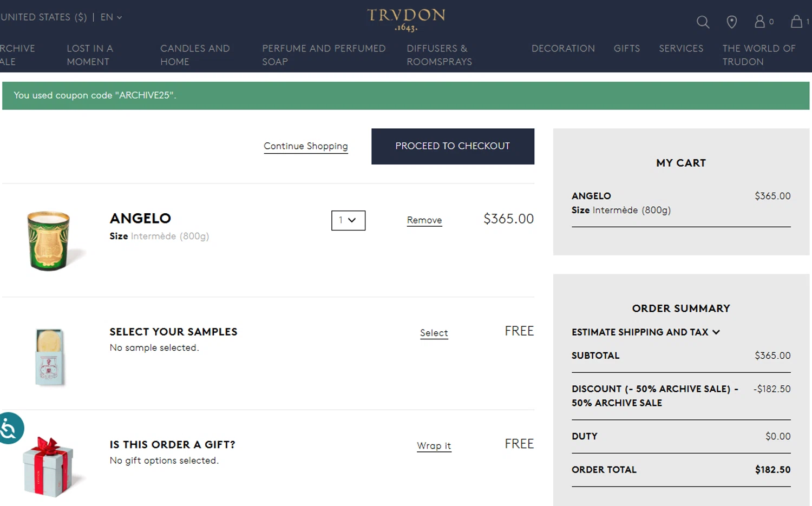The width and height of the screenshot is (812, 506).
Task: Open the store locator pin icon
Action: click(731, 22)
